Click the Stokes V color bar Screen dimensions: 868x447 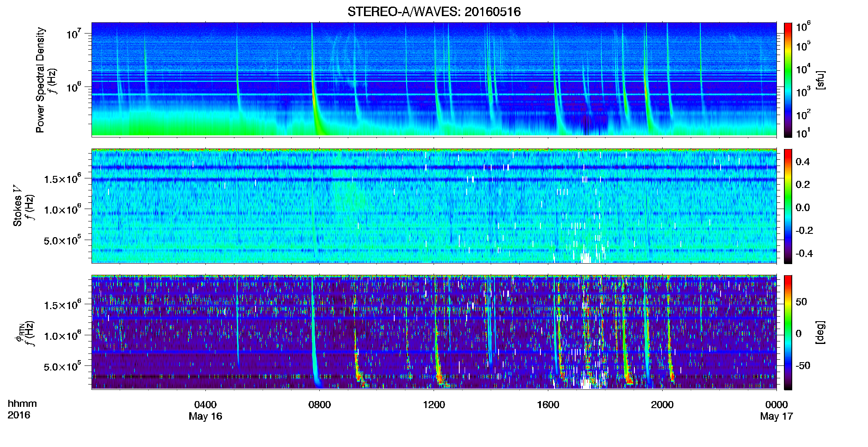(788, 206)
